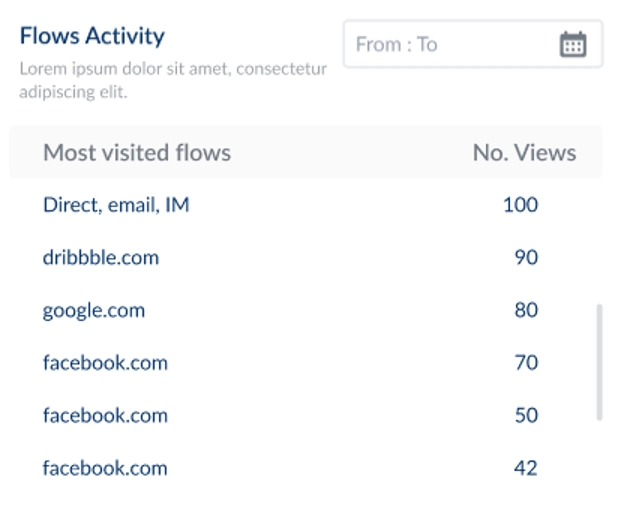Image resolution: width=618 pixels, height=522 pixels.
Task: Click the Lorem ipsum description text
Action: [173, 80]
